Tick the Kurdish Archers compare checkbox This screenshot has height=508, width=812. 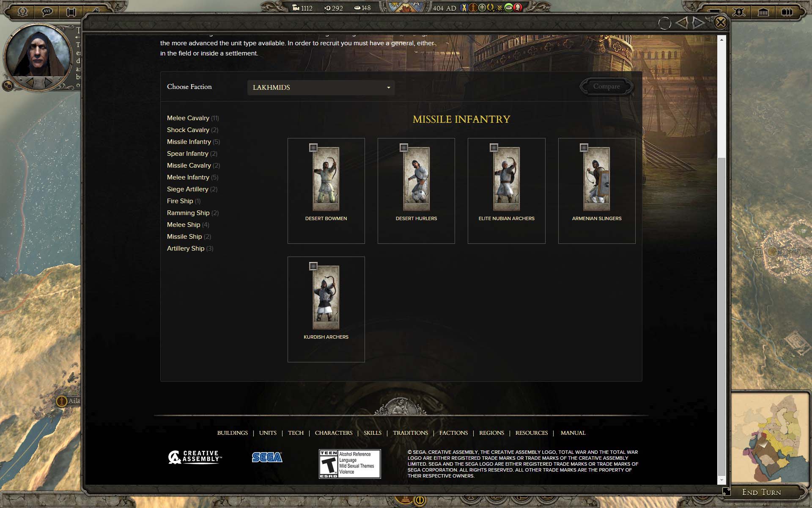(x=313, y=266)
